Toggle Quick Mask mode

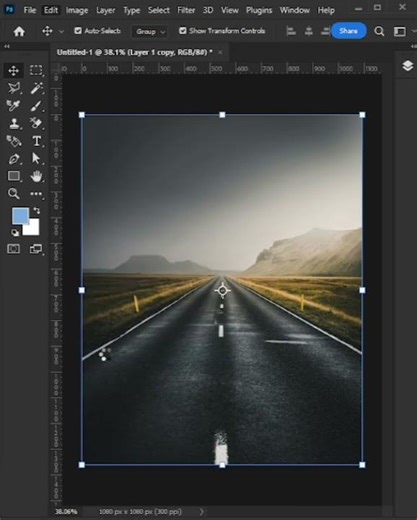[x=13, y=249]
